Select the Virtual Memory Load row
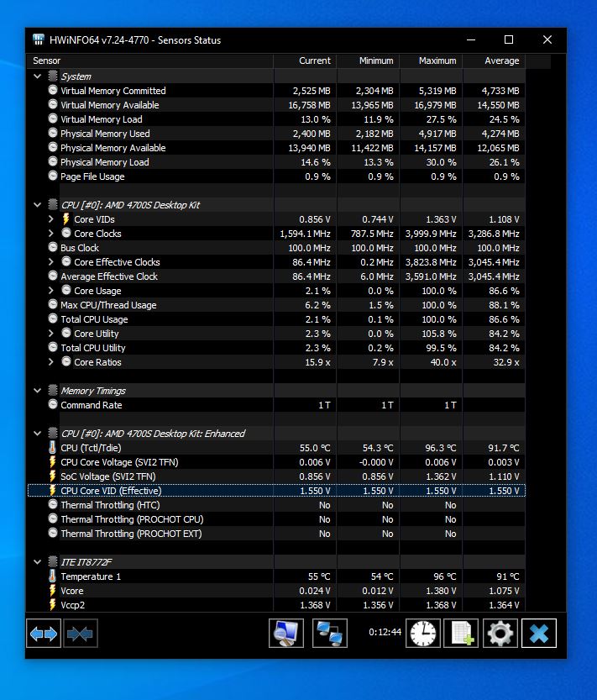 coord(276,119)
